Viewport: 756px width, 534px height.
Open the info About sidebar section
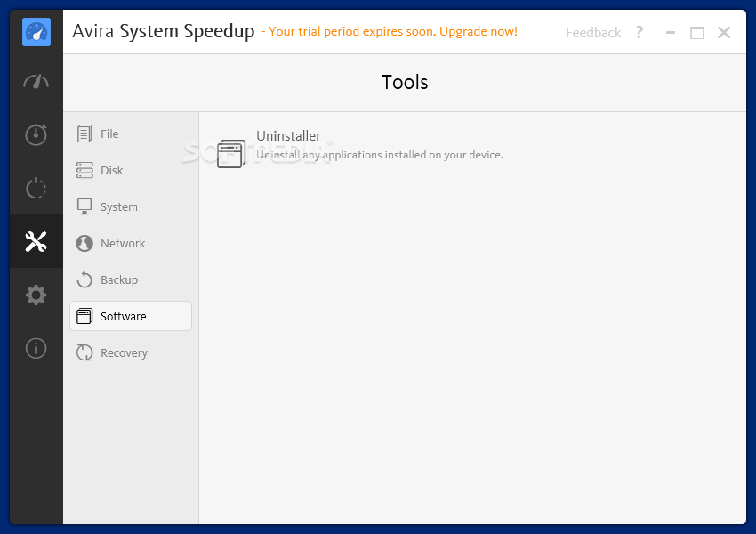coord(36,348)
